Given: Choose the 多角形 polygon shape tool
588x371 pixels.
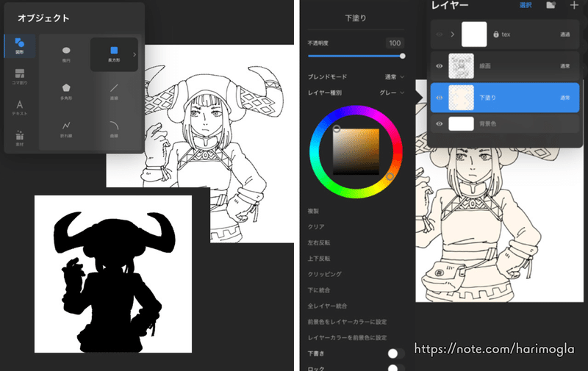Looking at the screenshot, I should (x=66, y=92).
